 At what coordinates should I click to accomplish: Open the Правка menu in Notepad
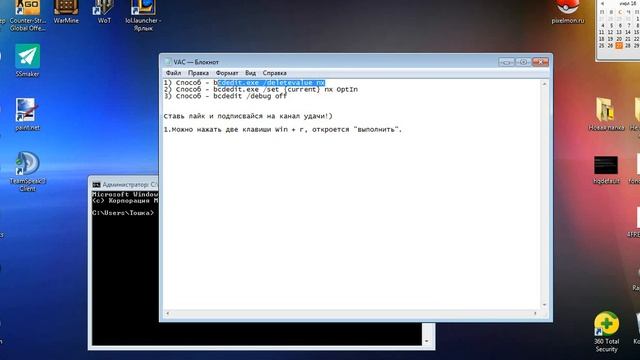pyautogui.click(x=198, y=73)
